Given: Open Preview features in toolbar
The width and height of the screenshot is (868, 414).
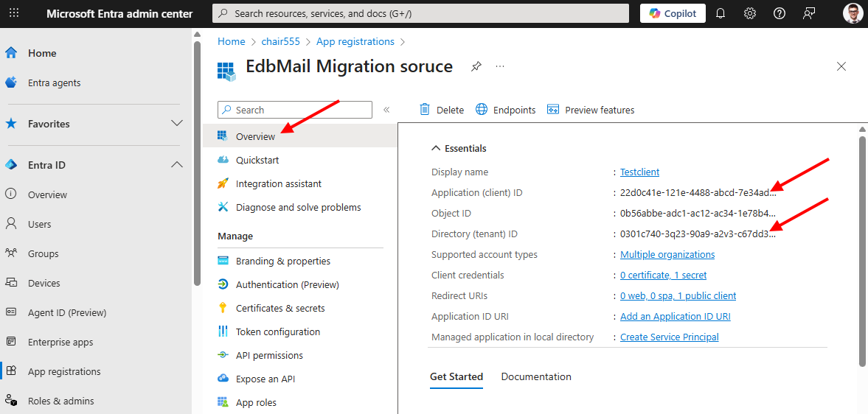Looking at the screenshot, I should [591, 110].
